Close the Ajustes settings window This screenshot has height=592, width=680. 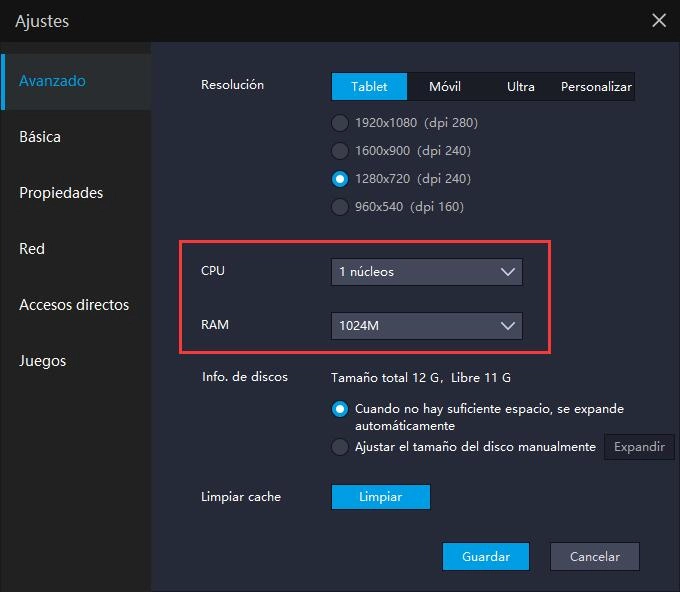[x=659, y=20]
